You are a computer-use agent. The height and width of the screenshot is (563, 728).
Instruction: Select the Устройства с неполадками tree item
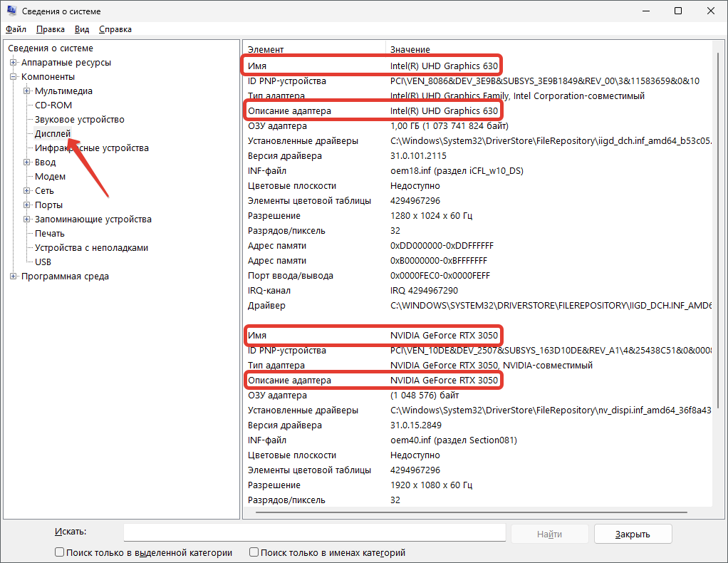point(91,248)
